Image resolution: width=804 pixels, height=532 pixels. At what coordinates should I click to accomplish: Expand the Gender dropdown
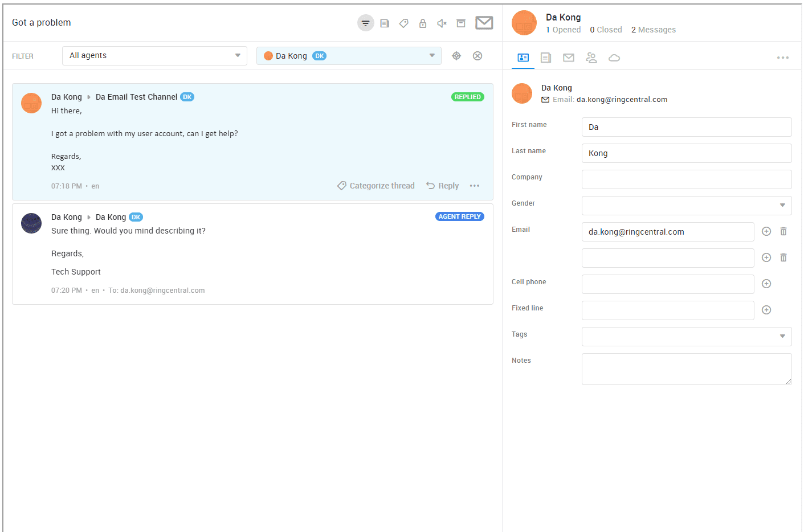686,206
